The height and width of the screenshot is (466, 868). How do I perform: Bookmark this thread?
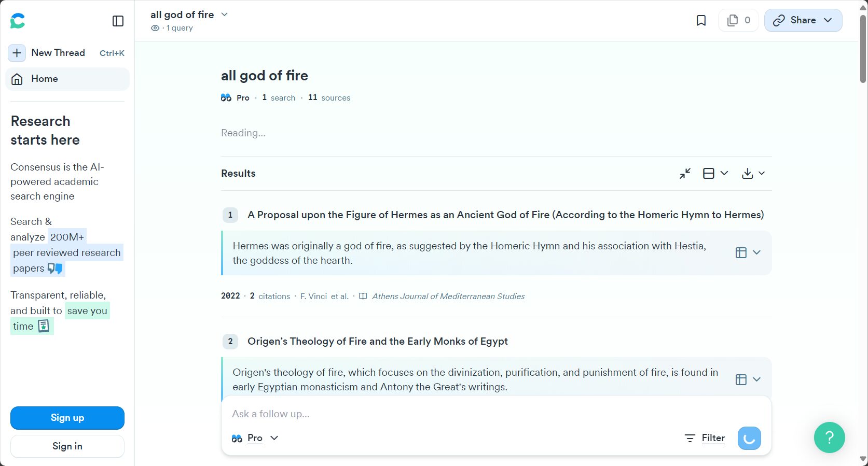(x=701, y=20)
